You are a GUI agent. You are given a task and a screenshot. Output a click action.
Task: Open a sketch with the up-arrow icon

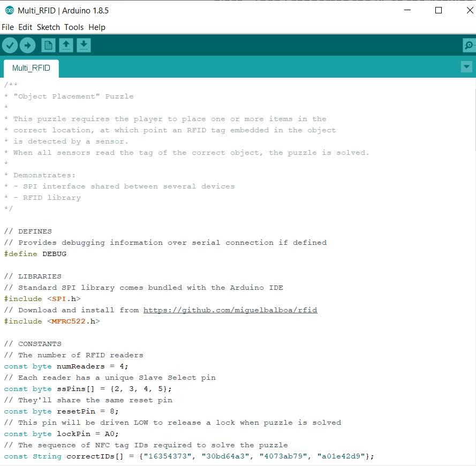(66, 46)
